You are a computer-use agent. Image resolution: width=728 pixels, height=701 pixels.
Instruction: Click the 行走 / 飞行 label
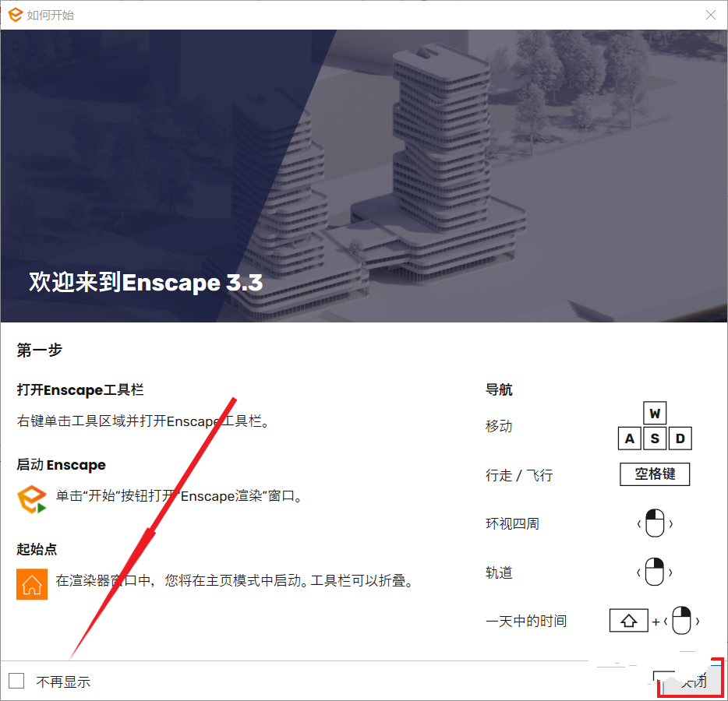(519, 475)
